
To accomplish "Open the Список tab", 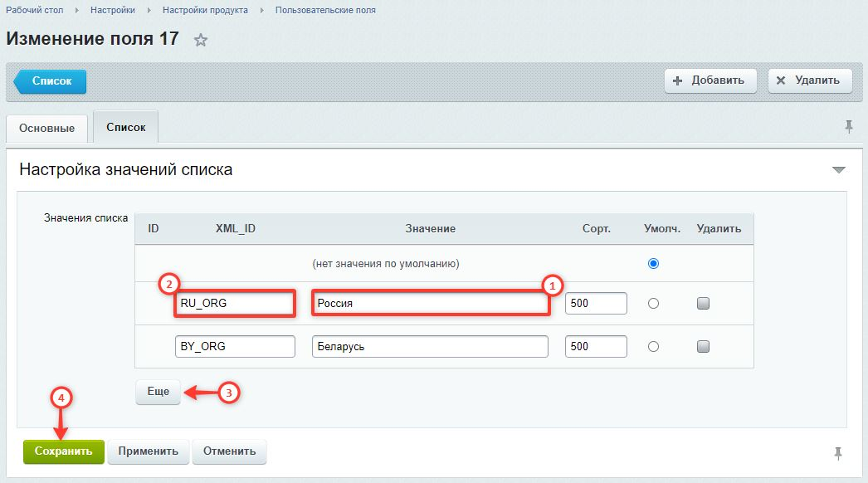I will 125,127.
